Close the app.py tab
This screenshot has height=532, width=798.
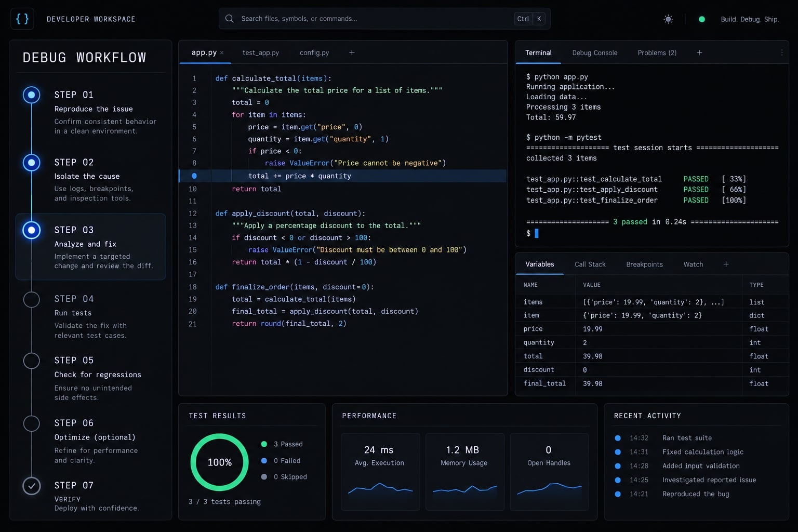(x=222, y=52)
